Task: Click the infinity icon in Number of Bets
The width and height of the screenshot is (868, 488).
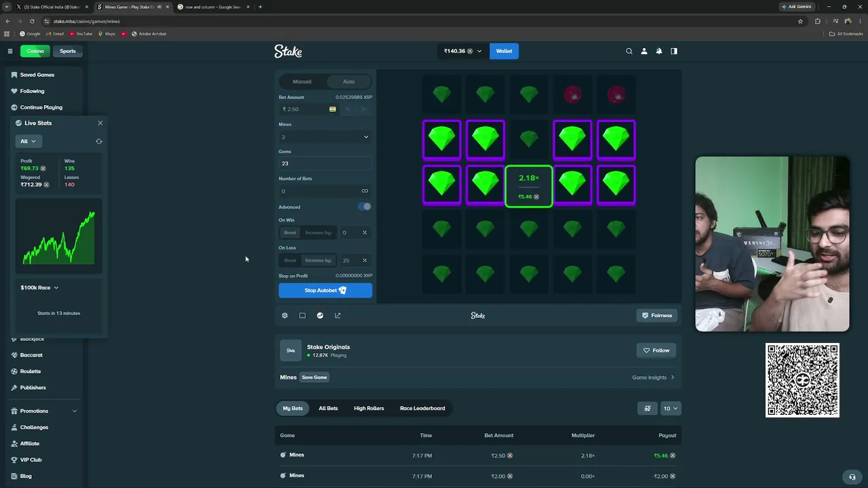Action: click(365, 191)
